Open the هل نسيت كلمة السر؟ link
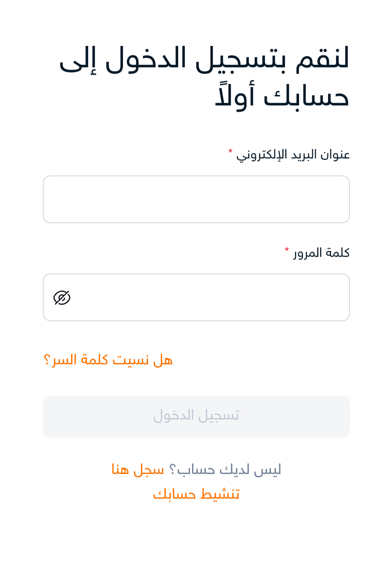This screenshot has height=562, width=392. (108, 360)
